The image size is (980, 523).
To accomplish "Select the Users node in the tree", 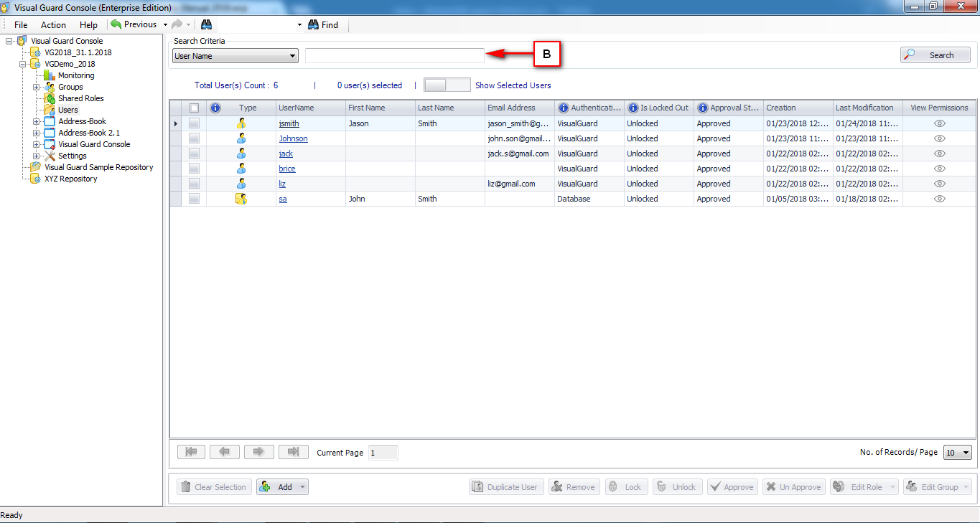I will [69, 109].
